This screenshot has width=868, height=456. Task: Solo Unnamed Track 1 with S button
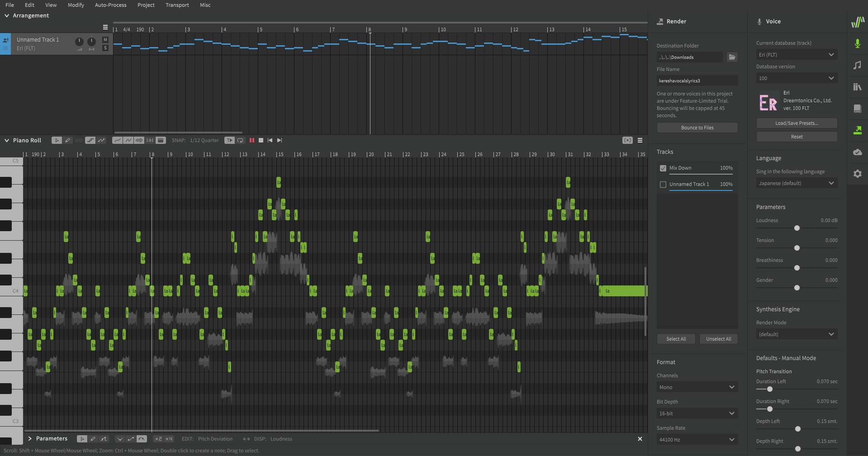click(105, 48)
